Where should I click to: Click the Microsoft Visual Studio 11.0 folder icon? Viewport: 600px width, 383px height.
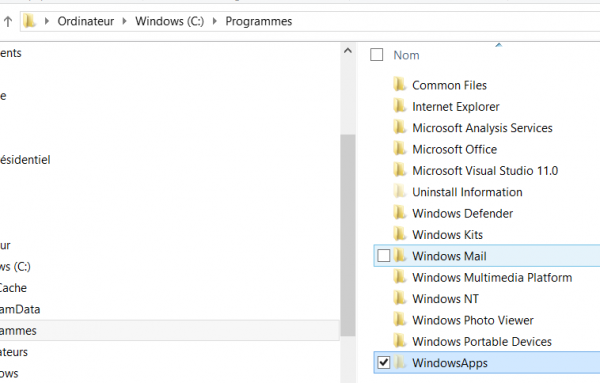399,170
